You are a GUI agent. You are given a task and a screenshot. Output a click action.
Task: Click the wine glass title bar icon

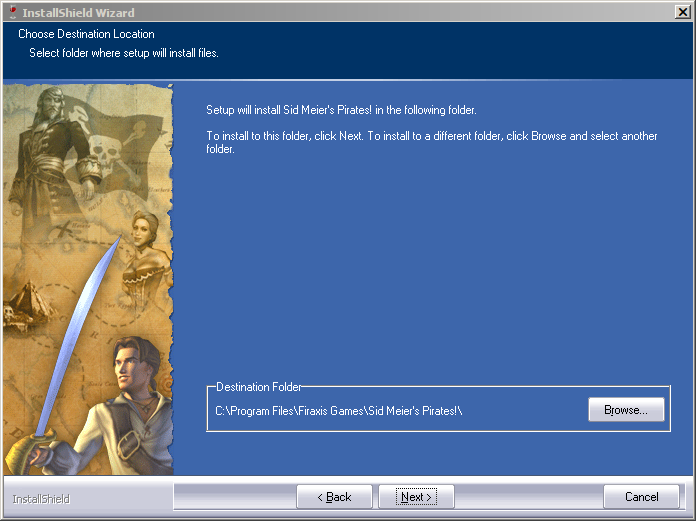(13, 12)
